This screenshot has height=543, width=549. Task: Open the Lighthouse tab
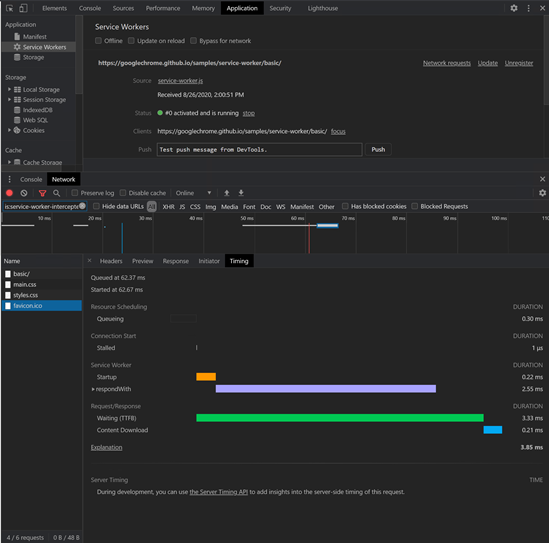point(322,8)
